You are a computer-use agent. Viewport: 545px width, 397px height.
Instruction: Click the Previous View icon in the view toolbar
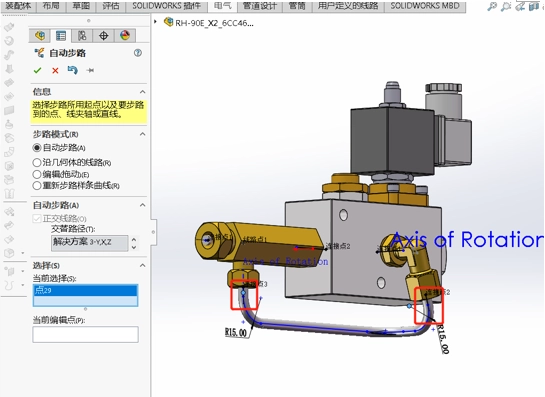tap(520, 7)
